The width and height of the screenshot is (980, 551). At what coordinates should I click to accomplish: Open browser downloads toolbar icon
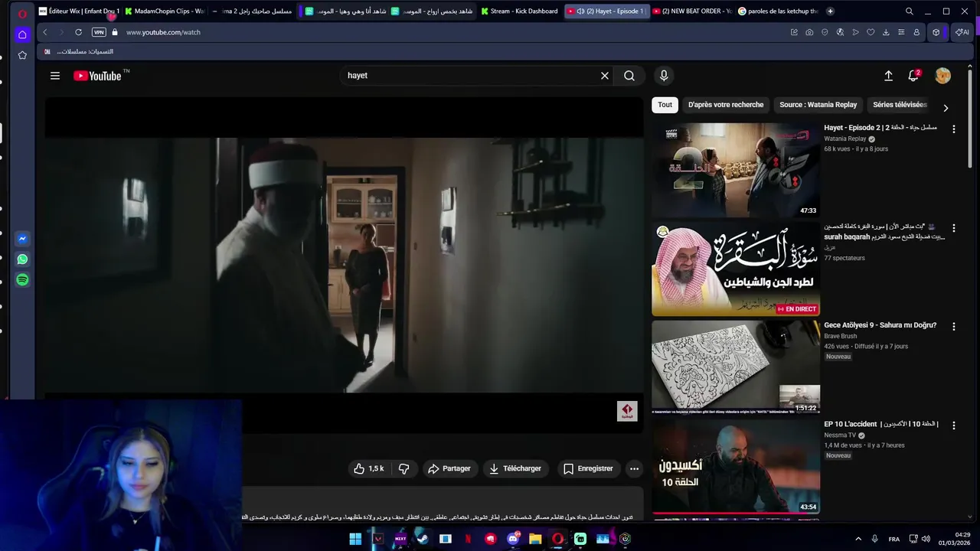[886, 32]
